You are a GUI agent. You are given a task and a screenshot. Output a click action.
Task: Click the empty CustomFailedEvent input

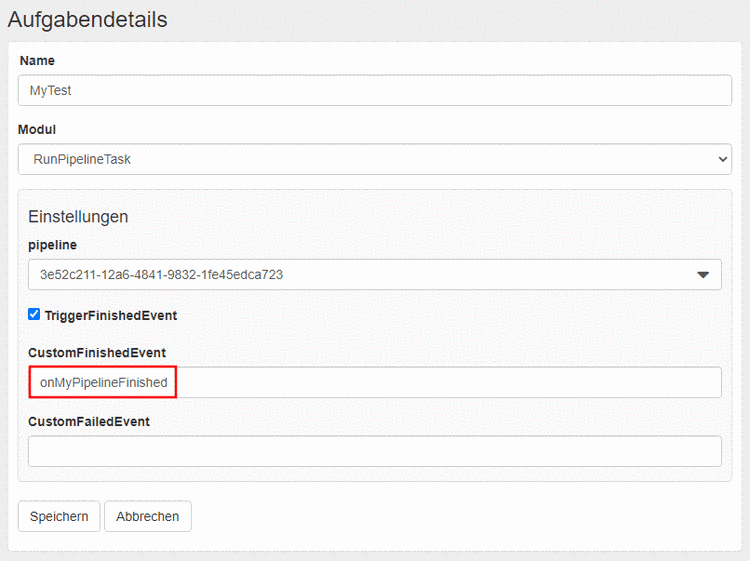(374, 451)
